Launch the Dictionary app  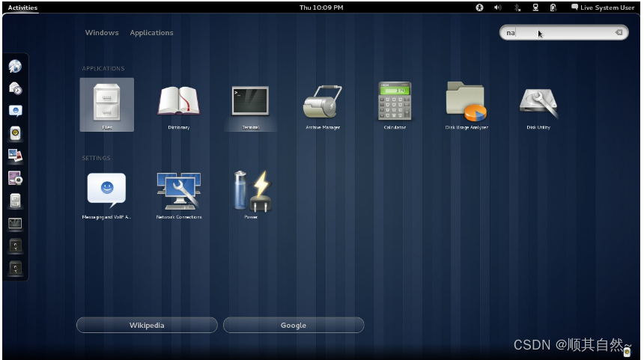[x=178, y=103]
